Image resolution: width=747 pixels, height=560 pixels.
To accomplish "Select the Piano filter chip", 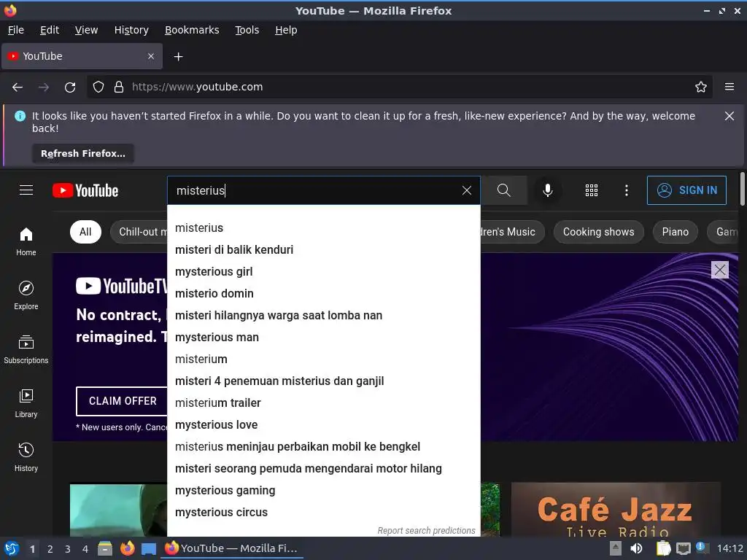I will (675, 232).
